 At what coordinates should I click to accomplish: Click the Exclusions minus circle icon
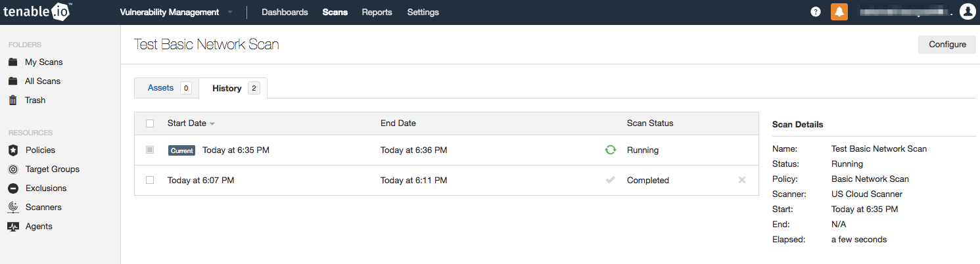pos(12,188)
